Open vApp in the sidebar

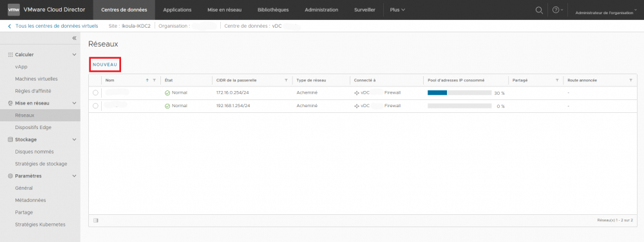click(x=21, y=66)
